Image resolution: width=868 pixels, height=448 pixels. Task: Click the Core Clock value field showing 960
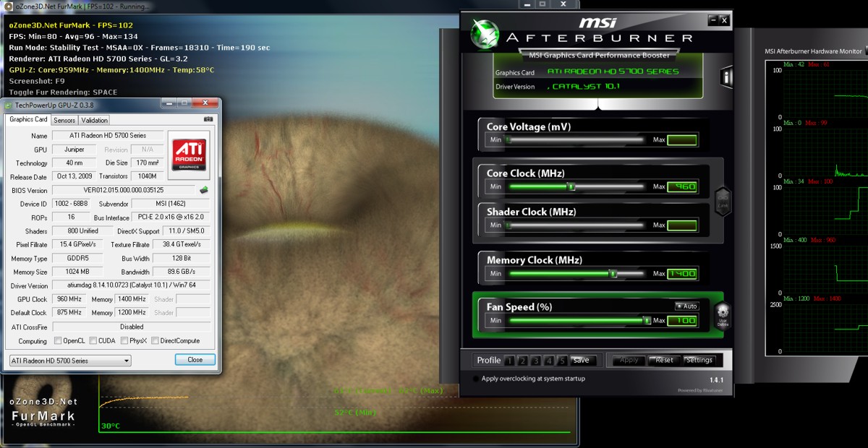pyautogui.click(x=682, y=186)
